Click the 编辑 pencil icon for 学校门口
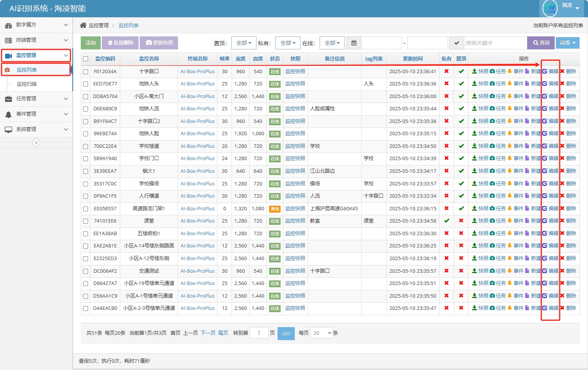Image resolution: width=588 pixels, height=370 pixels. coord(545,158)
